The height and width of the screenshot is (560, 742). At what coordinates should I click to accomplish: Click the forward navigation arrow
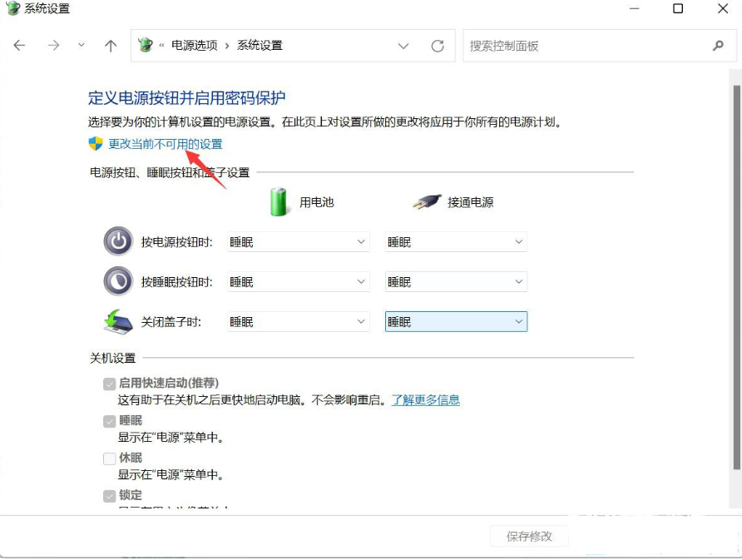pos(53,46)
